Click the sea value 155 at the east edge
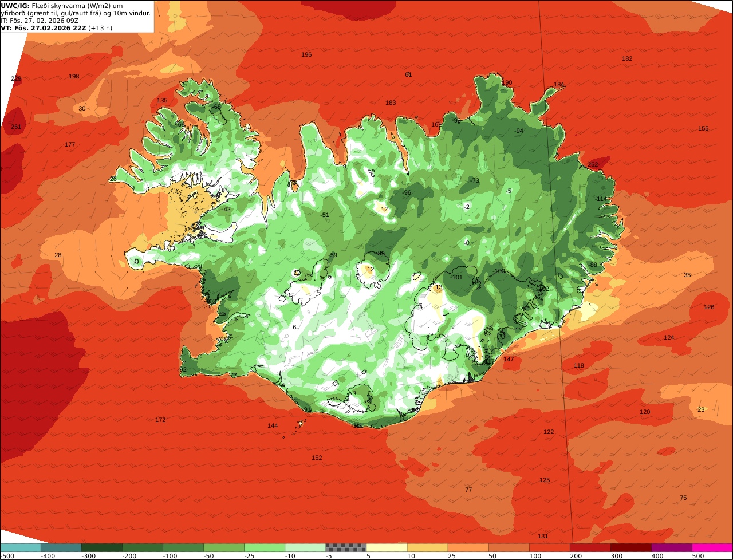This screenshot has width=733, height=560. pyautogui.click(x=703, y=128)
